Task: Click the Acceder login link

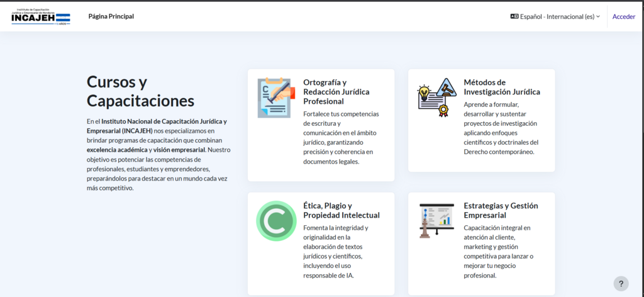Action: click(x=624, y=17)
